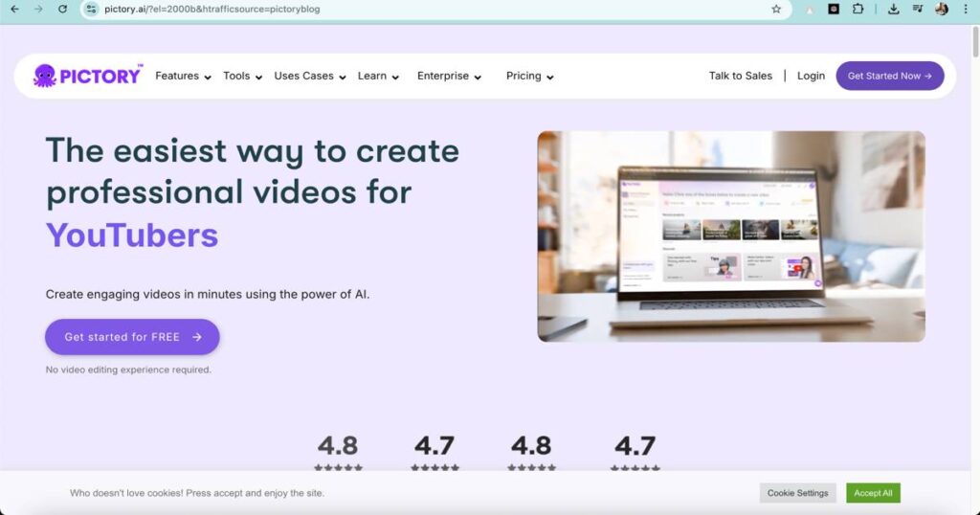Click the laptop preview hero image

(x=731, y=236)
